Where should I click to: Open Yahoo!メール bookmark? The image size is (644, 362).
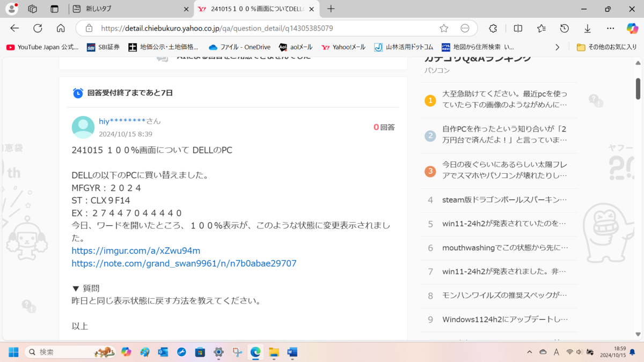[x=343, y=47]
